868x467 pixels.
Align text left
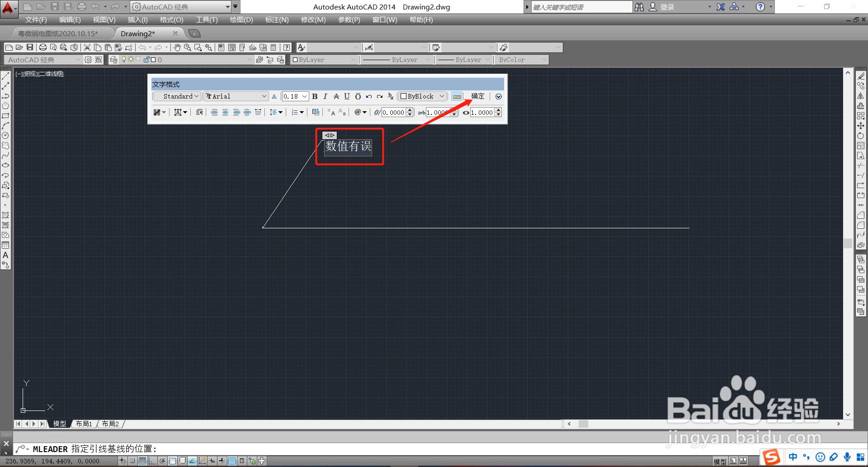click(214, 112)
